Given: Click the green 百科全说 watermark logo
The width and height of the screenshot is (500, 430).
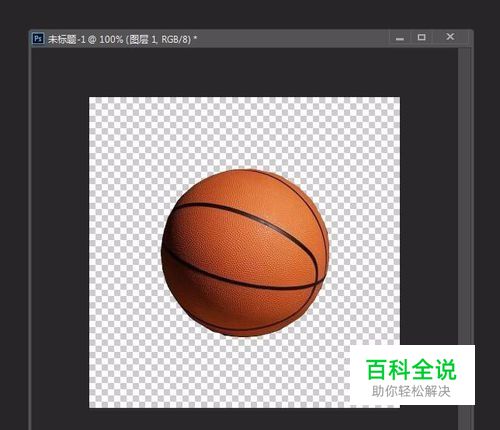Looking at the screenshot, I should [x=411, y=370].
